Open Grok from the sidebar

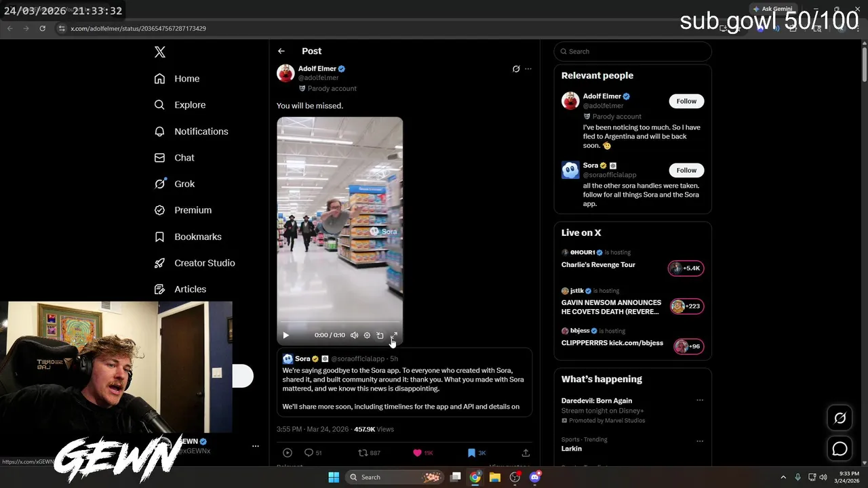point(174,184)
